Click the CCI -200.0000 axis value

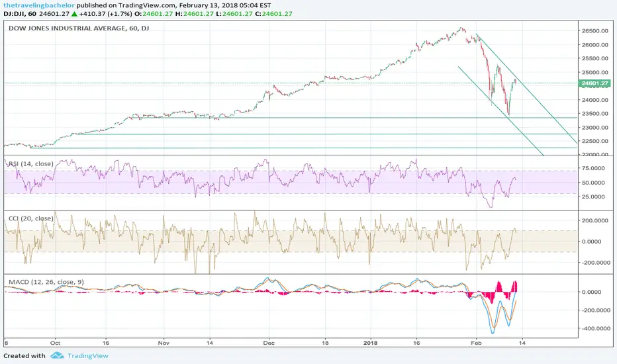click(x=595, y=263)
